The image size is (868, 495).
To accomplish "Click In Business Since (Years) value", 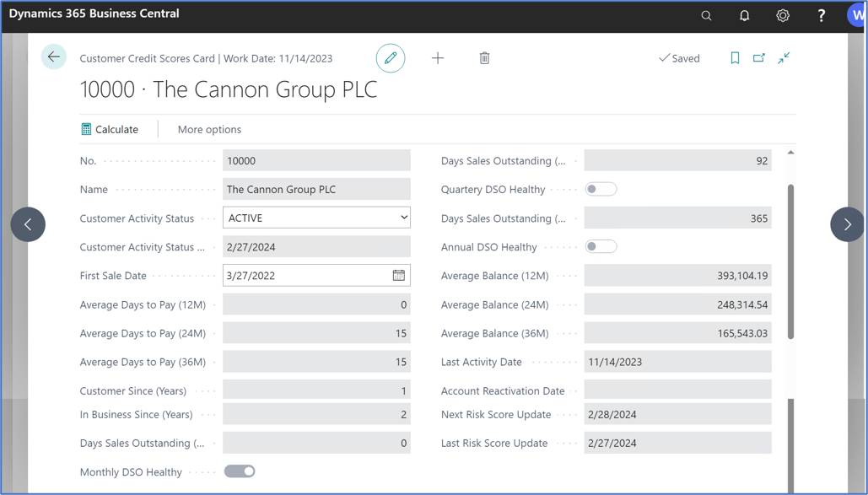I will (316, 414).
